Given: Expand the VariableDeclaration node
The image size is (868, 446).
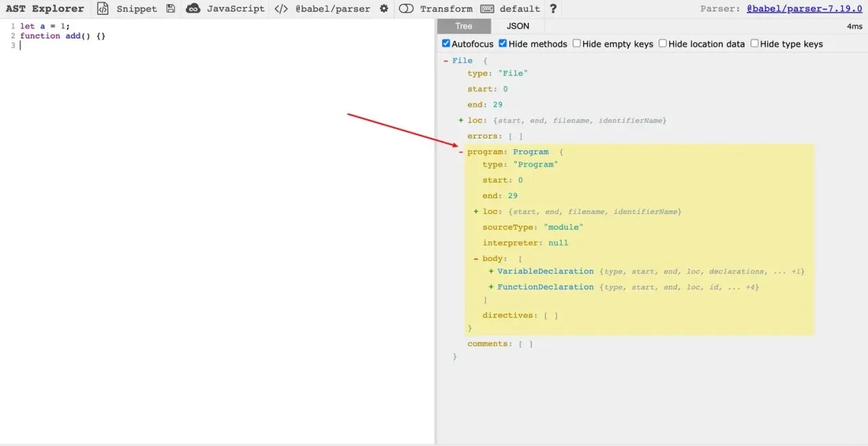Looking at the screenshot, I should 491,272.
